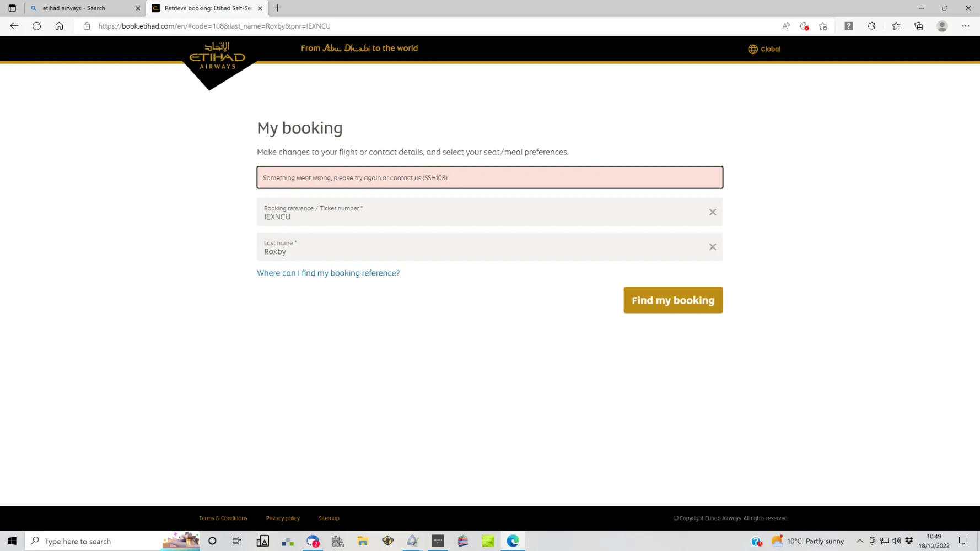Image resolution: width=980 pixels, height=551 pixels.
Task: Open the network status icon
Action: tap(885, 541)
